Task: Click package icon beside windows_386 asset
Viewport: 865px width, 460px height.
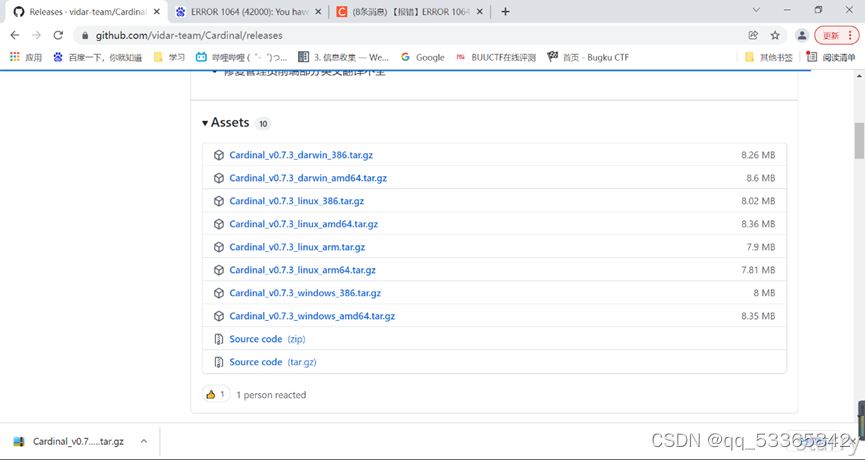Action: pos(219,293)
